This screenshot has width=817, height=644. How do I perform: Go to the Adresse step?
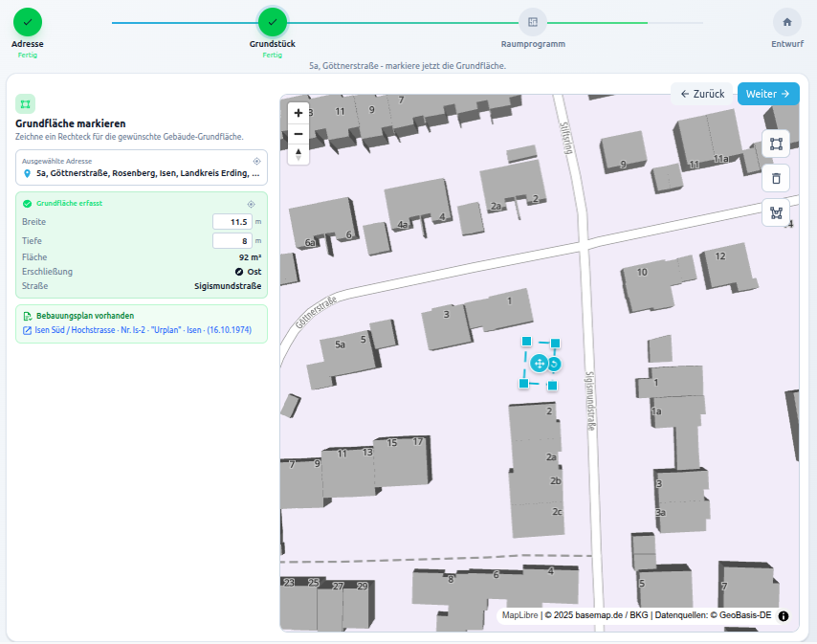pyautogui.click(x=28, y=21)
